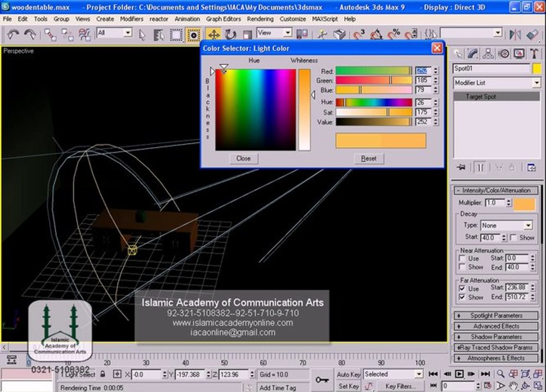Toggle the Percent Snap icon
546x392 pixels.
394,34
